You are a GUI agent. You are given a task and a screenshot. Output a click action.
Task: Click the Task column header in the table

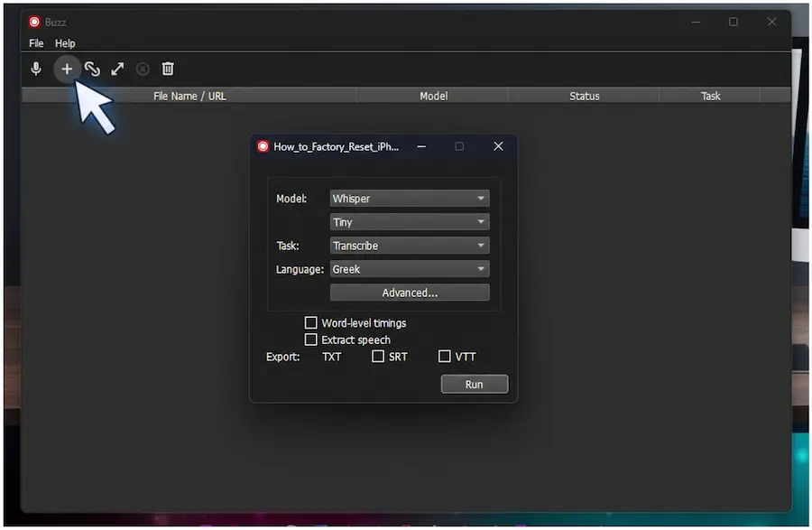[711, 96]
